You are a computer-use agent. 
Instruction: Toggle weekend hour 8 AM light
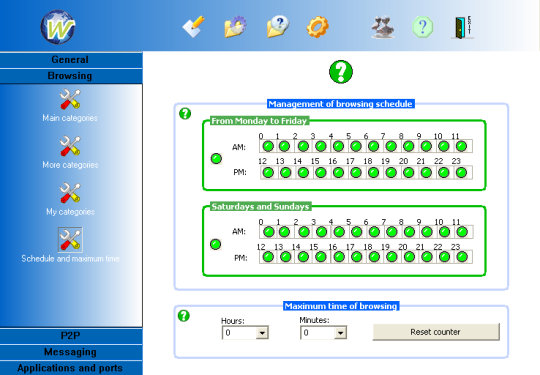tap(409, 232)
